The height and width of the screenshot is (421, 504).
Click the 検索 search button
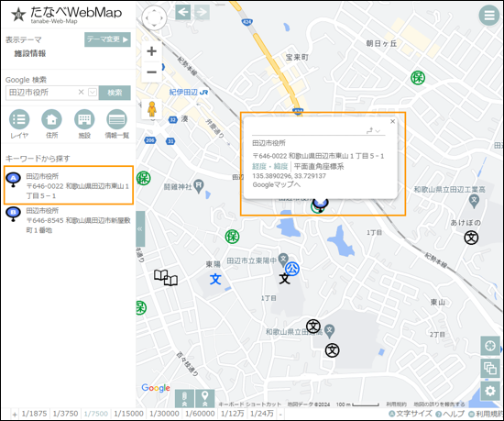click(115, 93)
